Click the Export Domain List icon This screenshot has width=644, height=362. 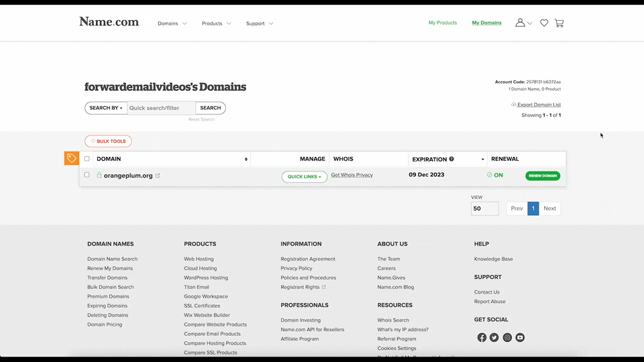[513, 105]
